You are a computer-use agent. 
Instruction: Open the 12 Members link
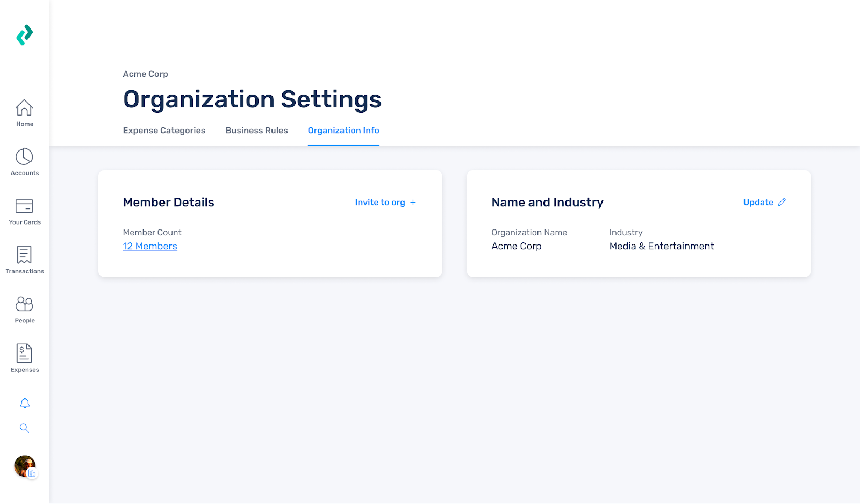pos(150,246)
